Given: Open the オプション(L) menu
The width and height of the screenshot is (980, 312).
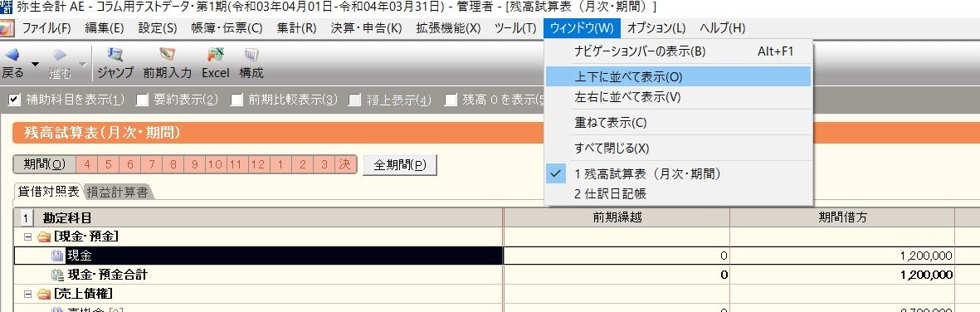Looking at the screenshot, I should [x=656, y=28].
